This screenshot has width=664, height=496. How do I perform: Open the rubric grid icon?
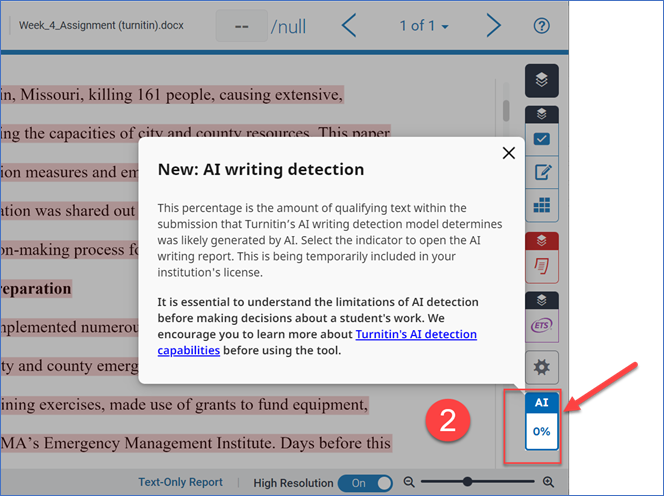[542, 205]
